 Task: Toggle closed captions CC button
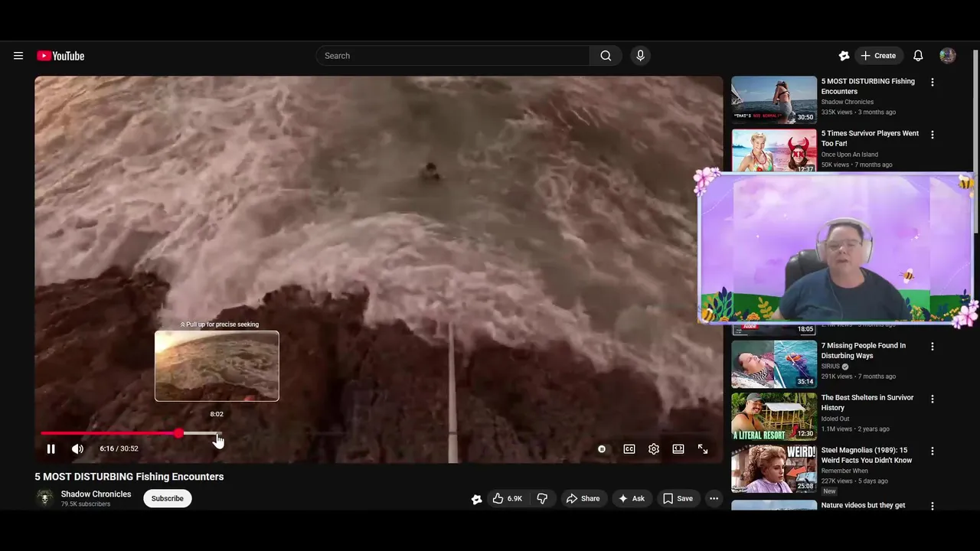629,449
